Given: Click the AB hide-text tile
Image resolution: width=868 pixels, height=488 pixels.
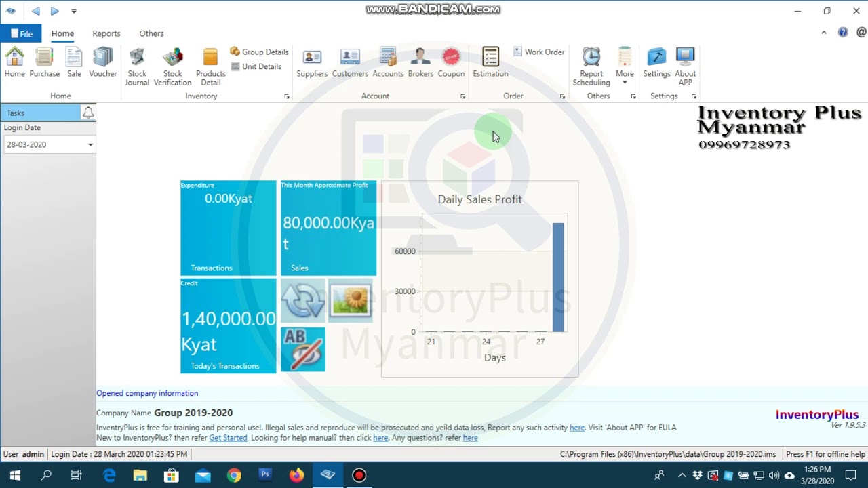Looking at the screenshot, I should tap(303, 349).
